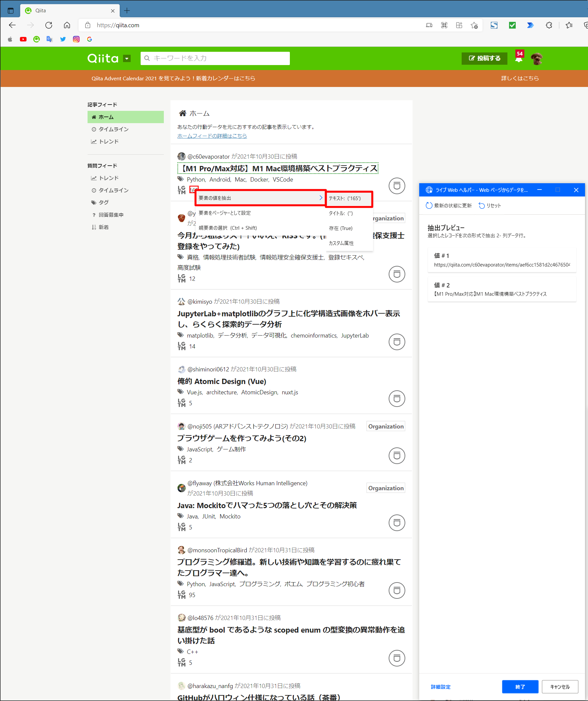Expand the Qiita logo dropdown arrow
The height and width of the screenshot is (701, 588).
pos(127,58)
